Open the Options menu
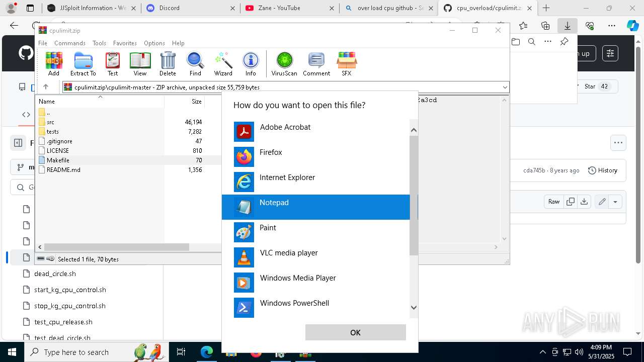This screenshot has width=644, height=362. pos(154,43)
